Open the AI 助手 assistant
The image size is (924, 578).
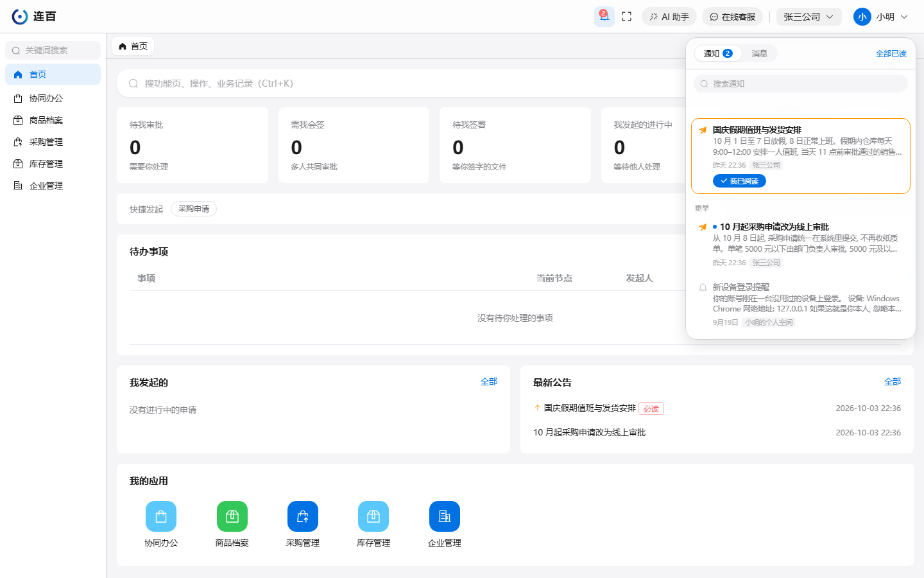click(x=669, y=17)
